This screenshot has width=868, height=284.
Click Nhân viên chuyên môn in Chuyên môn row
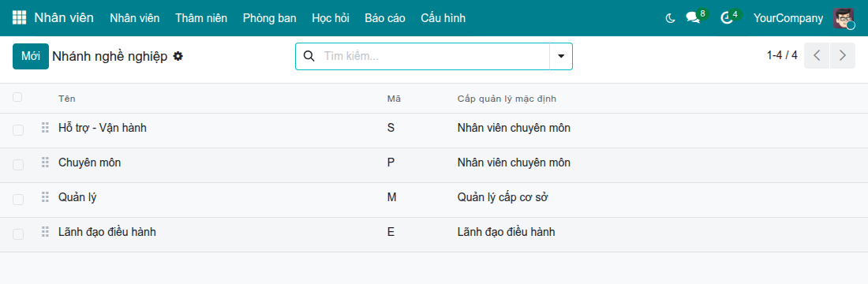(514, 163)
